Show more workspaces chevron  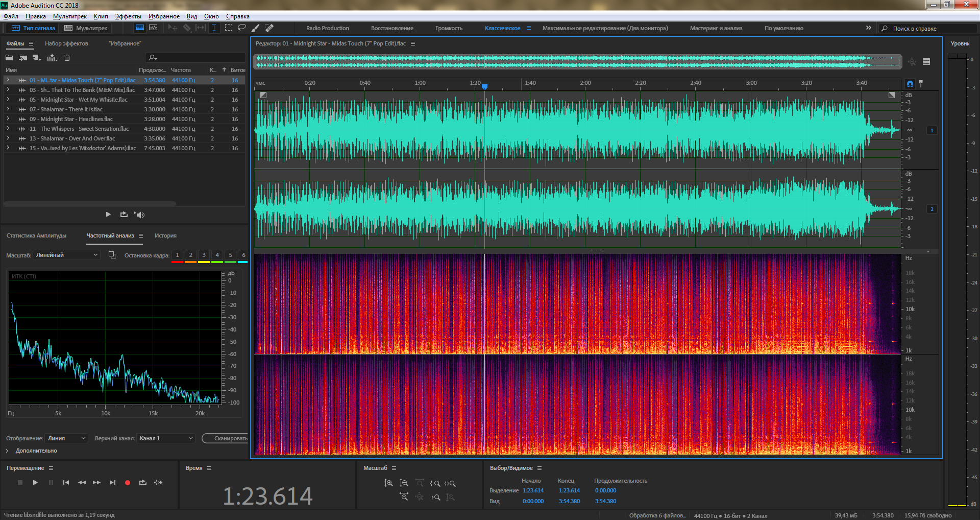point(869,28)
